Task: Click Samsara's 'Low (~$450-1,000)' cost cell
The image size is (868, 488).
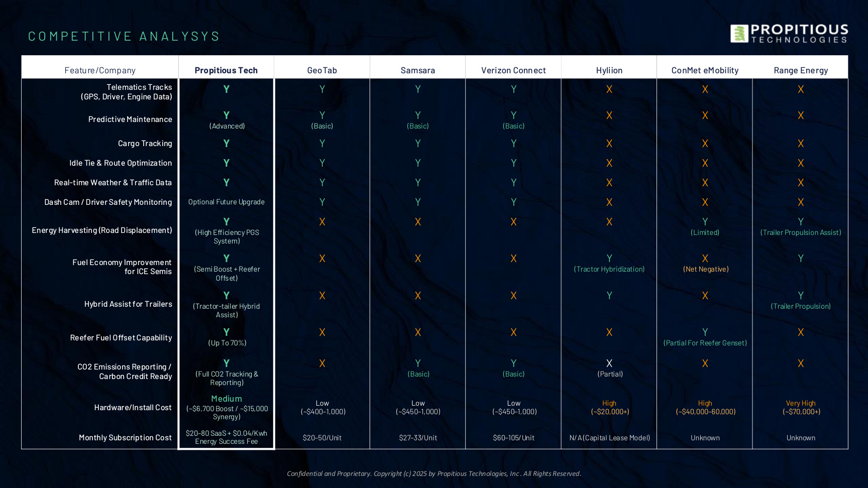Action: click(x=418, y=407)
